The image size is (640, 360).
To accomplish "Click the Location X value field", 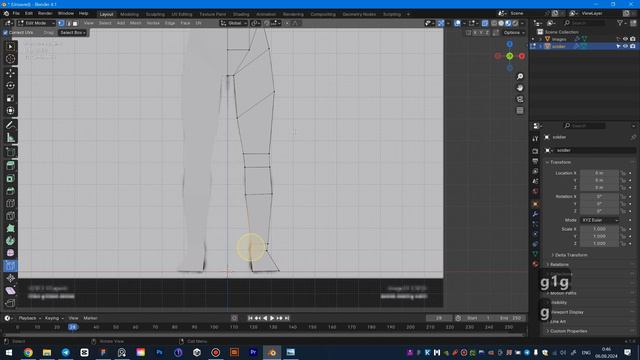I will (x=599, y=173).
